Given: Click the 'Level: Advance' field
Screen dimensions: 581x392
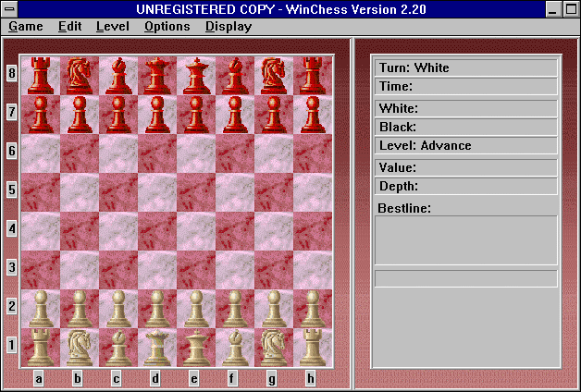Looking at the screenshot, I should click(x=466, y=145).
